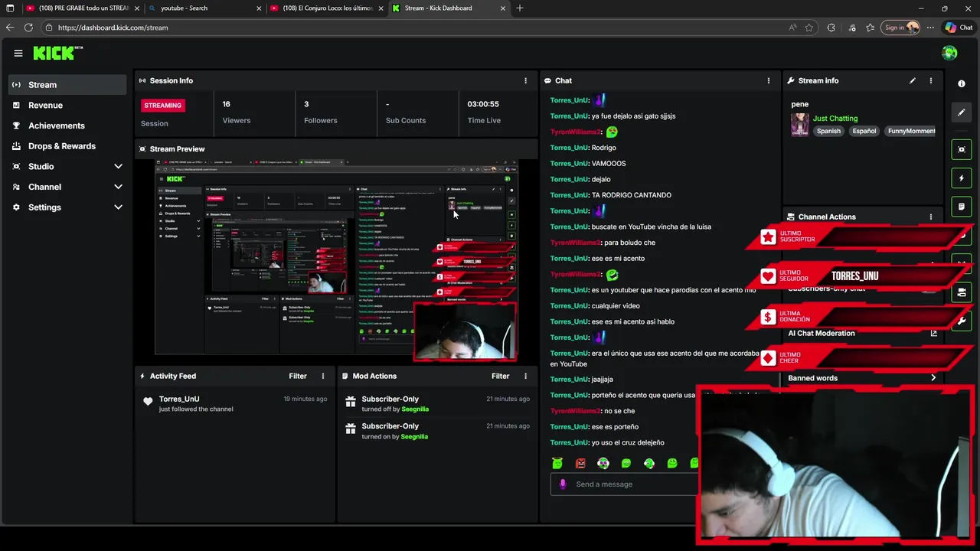Image resolution: width=980 pixels, height=551 pixels.
Task: Click the 03:00:55 Time Live value
Action: click(x=483, y=104)
